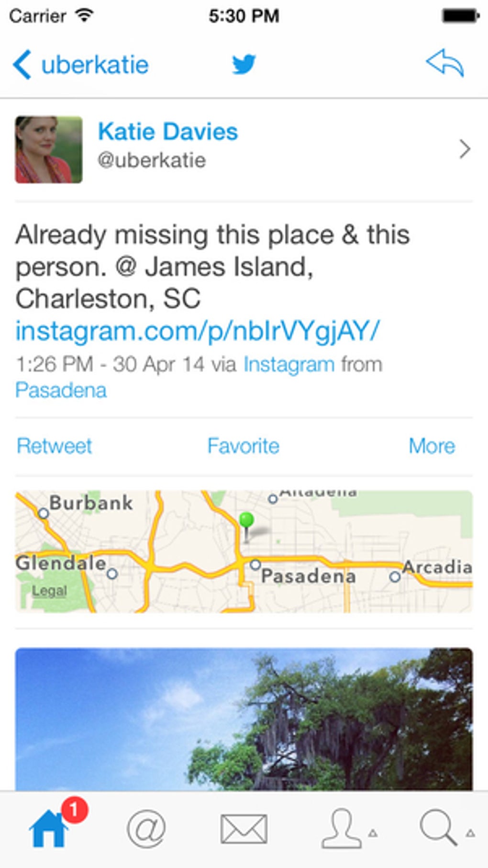The image size is (488, 868).
Task: Tap the Pasadena location link
Action: [x=61, y=390]
